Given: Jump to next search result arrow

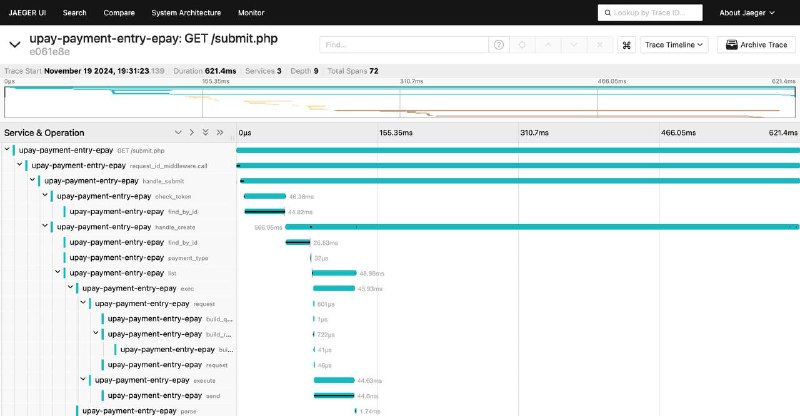Looking at the screenshot, I should click(574, 45).
